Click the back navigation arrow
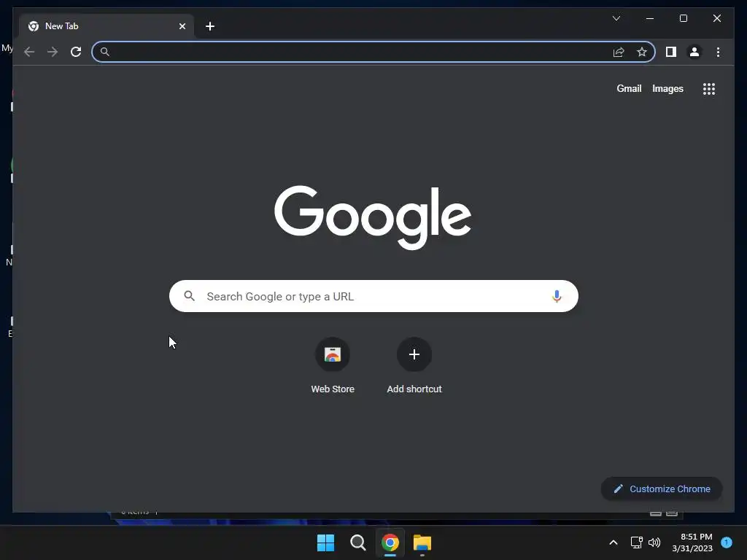 click(x=29, y=52)
